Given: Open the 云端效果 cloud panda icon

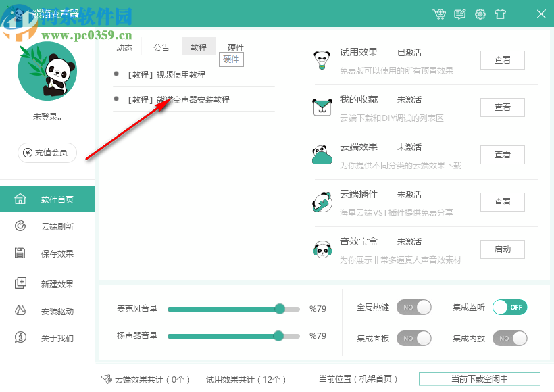Looking at the screenshot, I should [322, 154].
